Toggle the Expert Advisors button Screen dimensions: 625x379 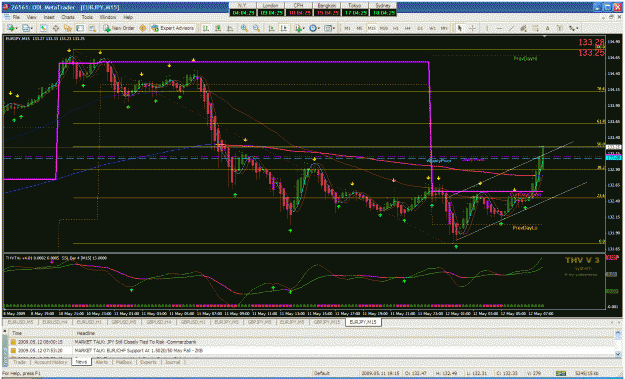pyautogui.click(x=172, y=28)
